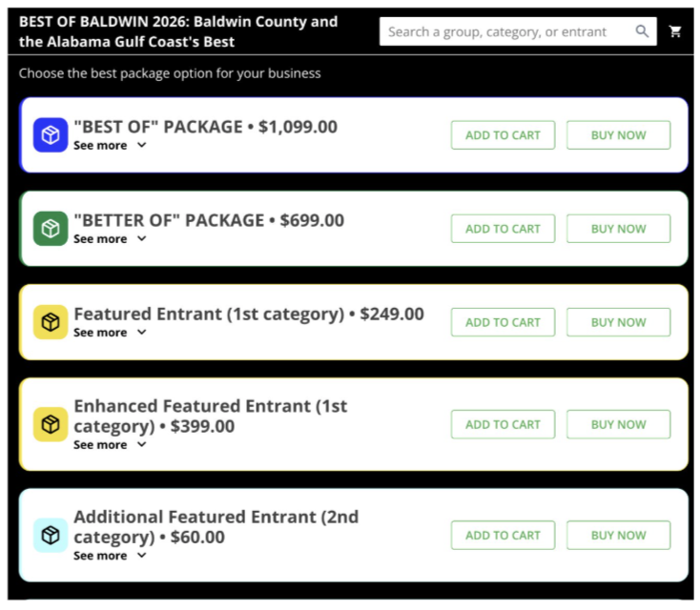Click the Enhanced Featured Entrant package icon
The image size is (700, 610).
click(51, 424)
